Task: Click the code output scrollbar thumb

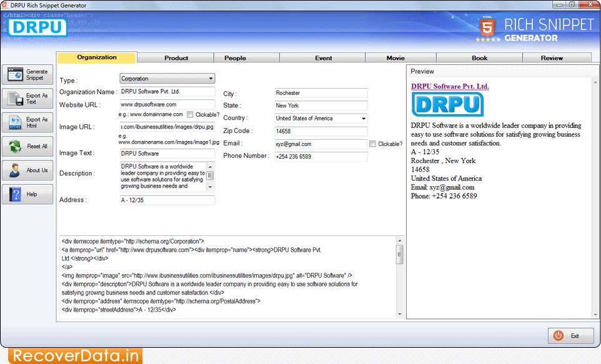Action: pyautogui.click(x=400, y=254)
